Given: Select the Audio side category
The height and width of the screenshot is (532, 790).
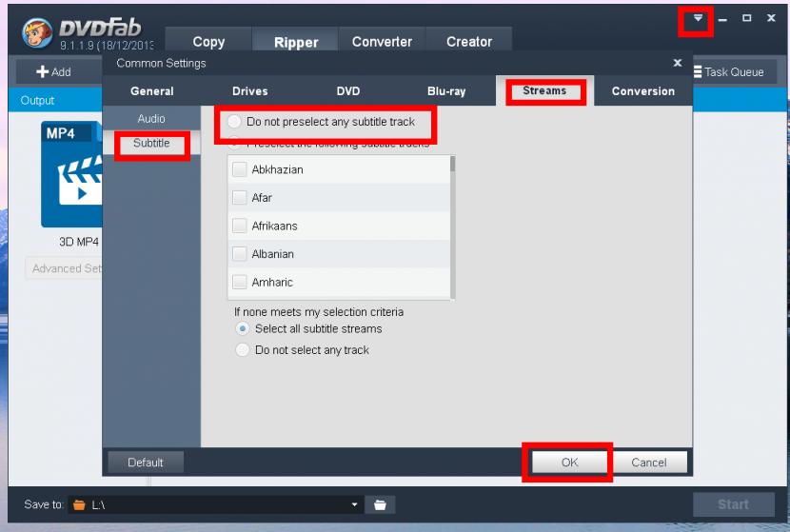Looking at the screenshot, I should point(151,119).
